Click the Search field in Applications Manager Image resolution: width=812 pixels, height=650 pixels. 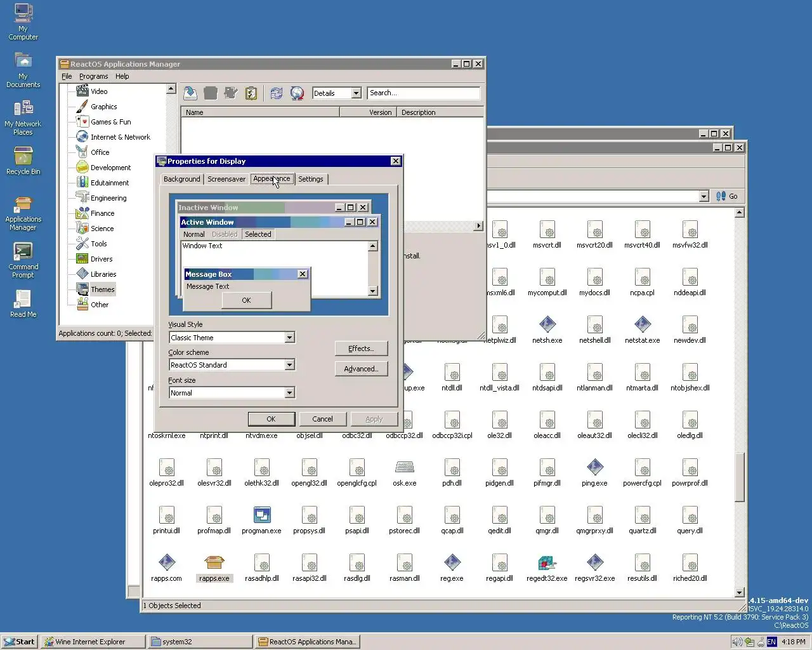[424, 93]
